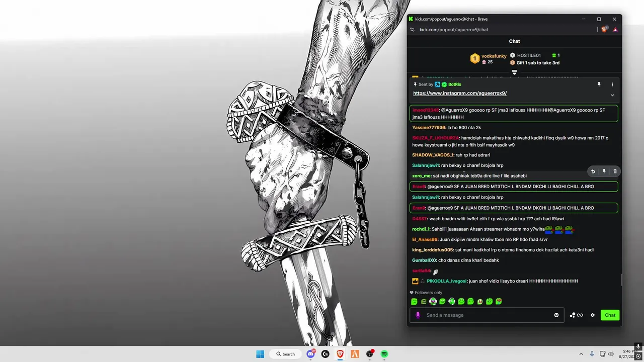
Task: Open taskbar Search box
Action: pyautogui.click(x=285, y=354)
